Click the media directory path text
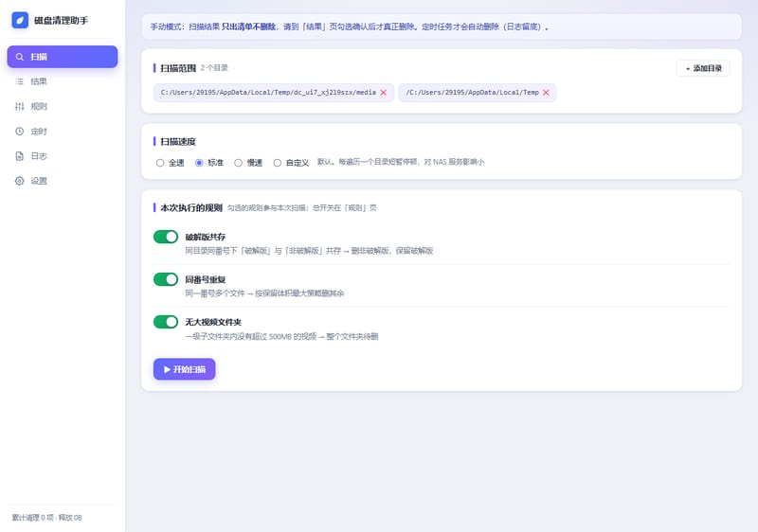The height and width of the screenshot is (532, 758). [x=268, y=93]
